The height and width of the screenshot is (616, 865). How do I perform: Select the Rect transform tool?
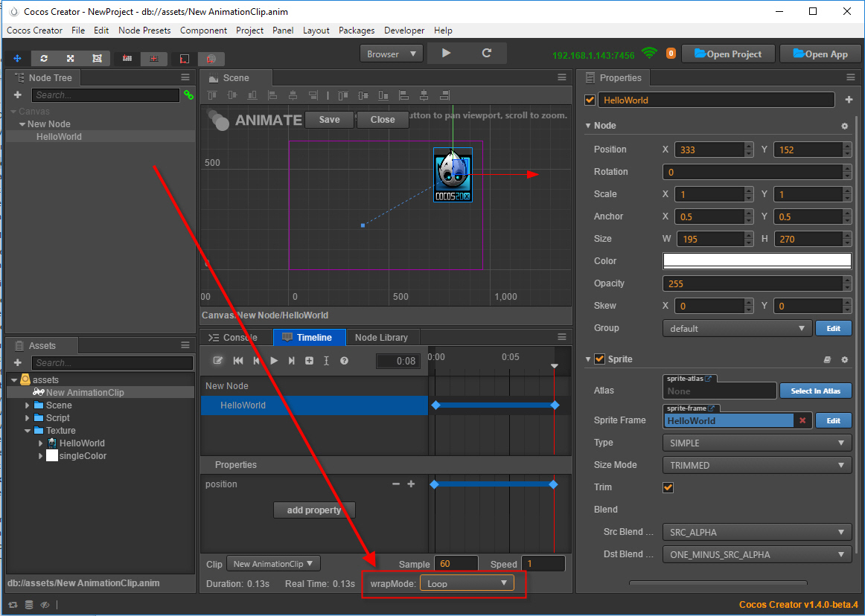click(x=97, y=58)
